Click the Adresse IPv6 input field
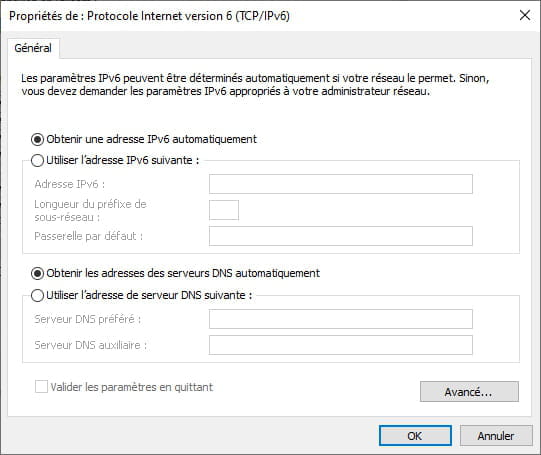The image size is (541, 455). pos(341,184)
